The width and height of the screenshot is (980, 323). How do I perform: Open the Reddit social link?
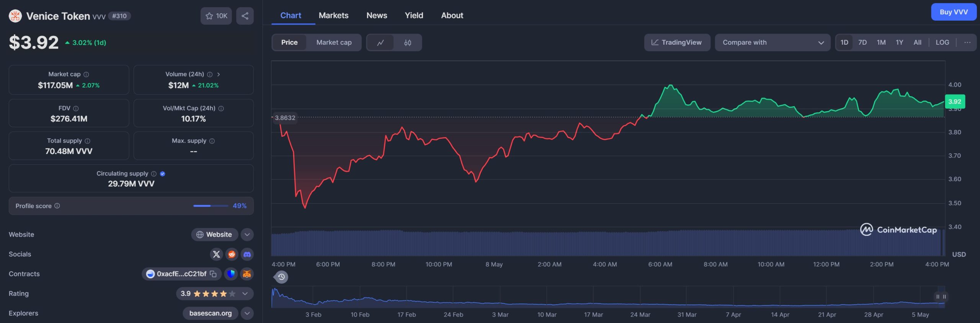coord(232,254)
